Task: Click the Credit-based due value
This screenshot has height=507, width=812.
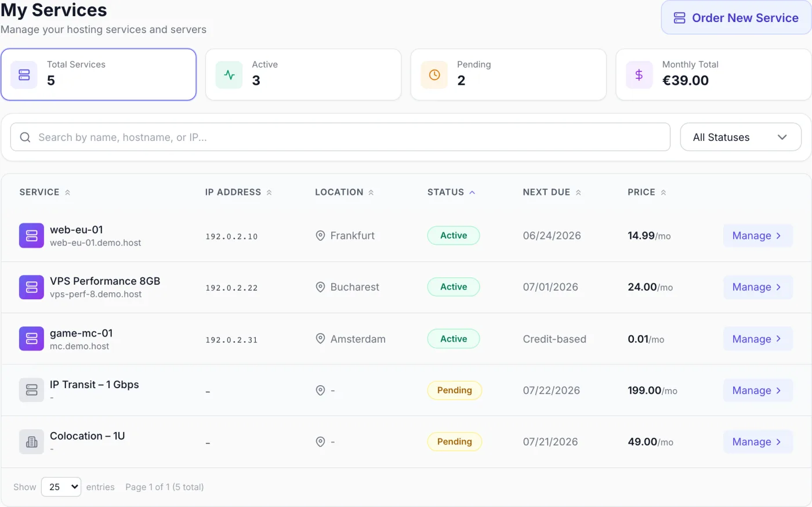Action: coord(554,339)
